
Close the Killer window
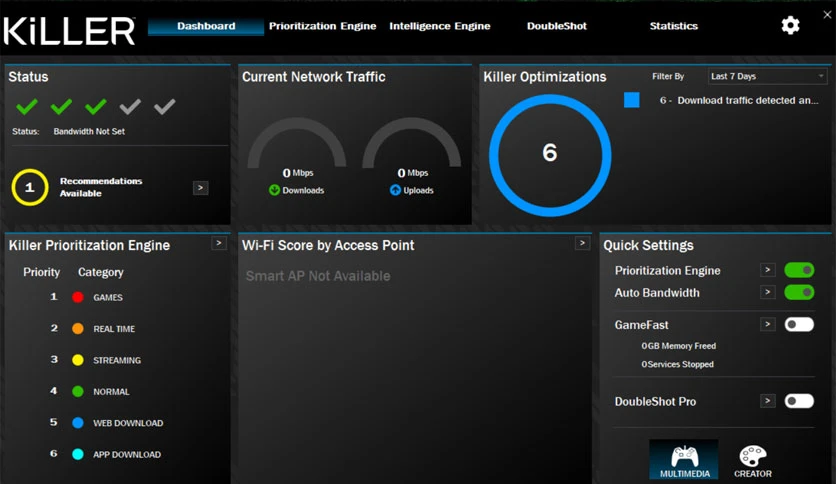coord(827,15)
